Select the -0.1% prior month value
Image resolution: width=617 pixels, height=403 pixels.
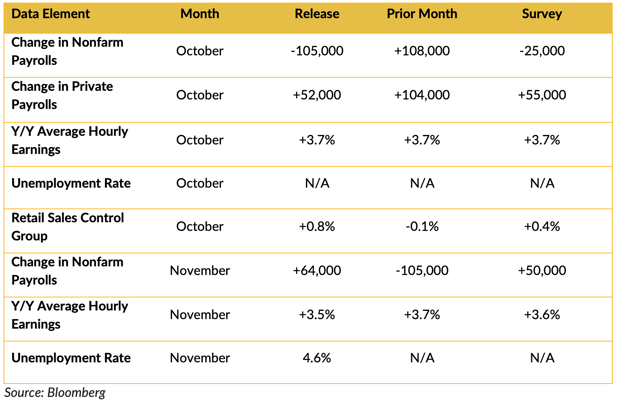coord(422,226)
